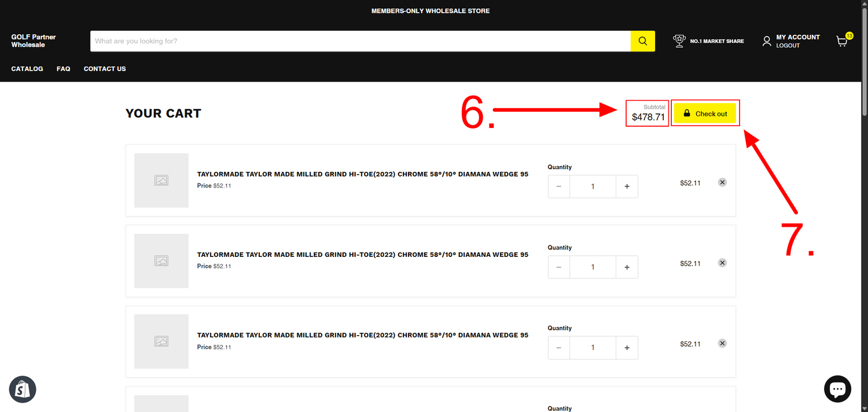The image size is (868, 412).
Task: Open the My Account link
Action: tap(798, 37)
